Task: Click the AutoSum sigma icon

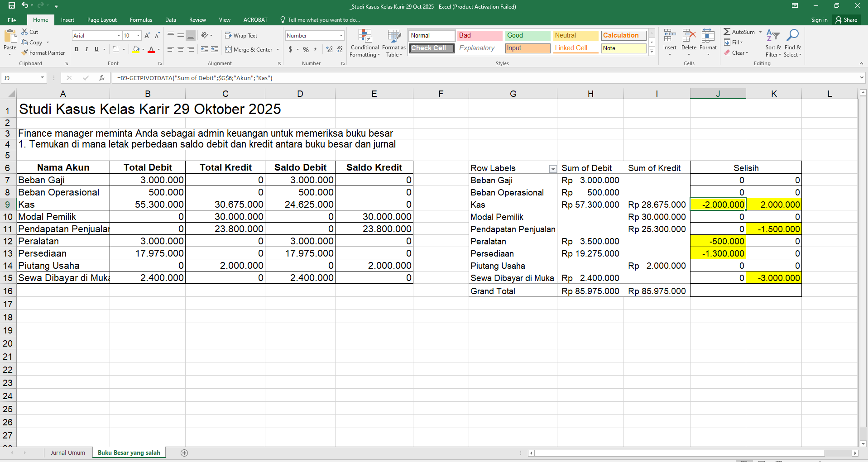Action: tap(727, 32)
